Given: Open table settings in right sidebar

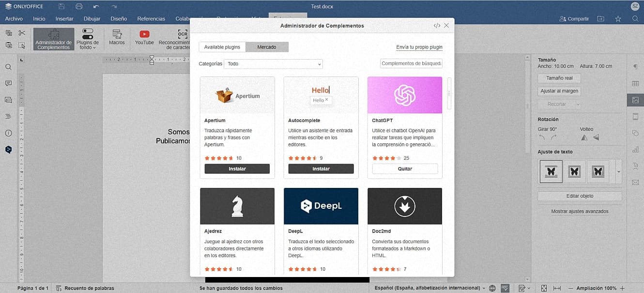Looking at the screenshot, I should [635, 84].
